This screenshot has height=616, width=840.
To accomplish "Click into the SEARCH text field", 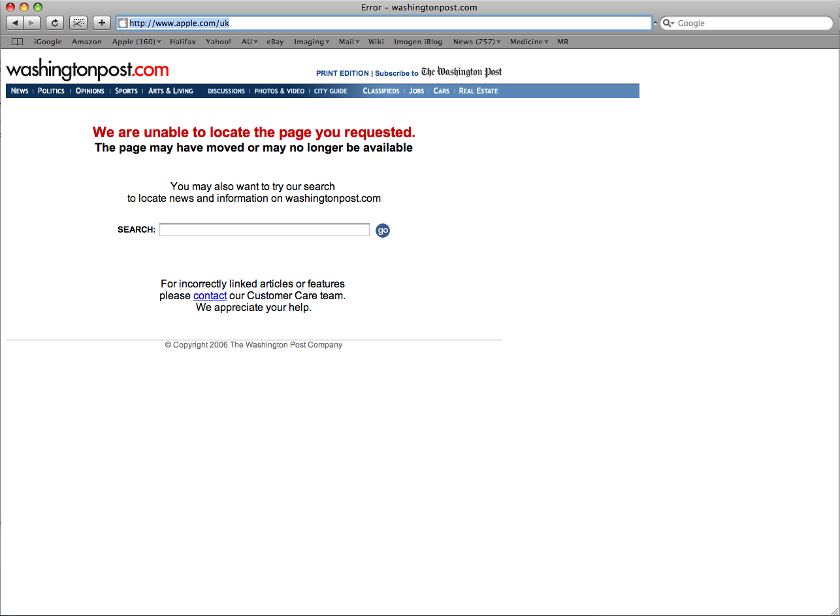I will 265,230.
